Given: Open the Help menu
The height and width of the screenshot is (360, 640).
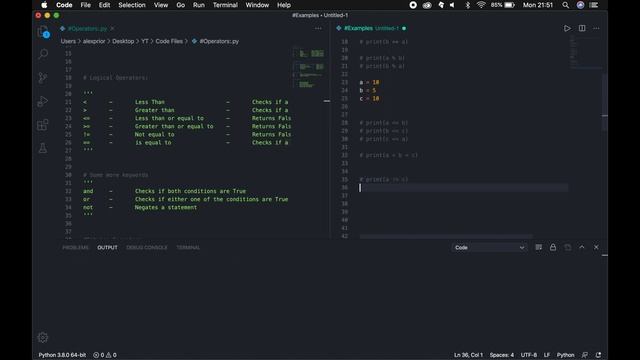Looking at the screenshot, I should click(284, 5).
